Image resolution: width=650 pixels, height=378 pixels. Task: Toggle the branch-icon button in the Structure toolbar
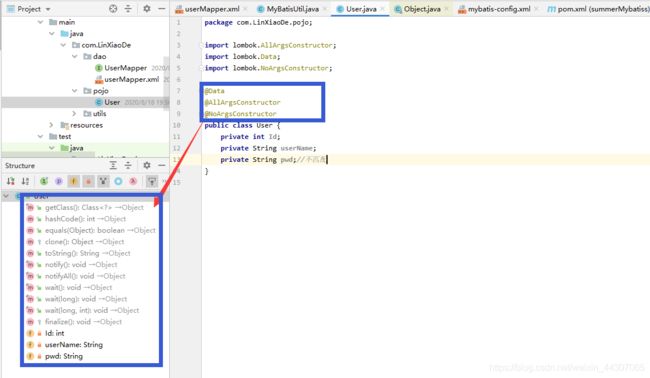103,181
